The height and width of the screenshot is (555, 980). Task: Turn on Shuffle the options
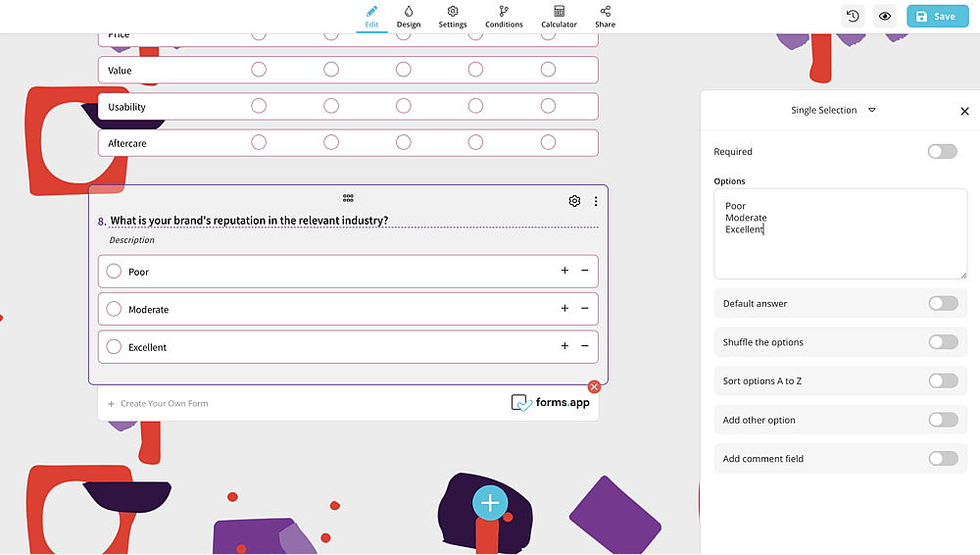943,342
